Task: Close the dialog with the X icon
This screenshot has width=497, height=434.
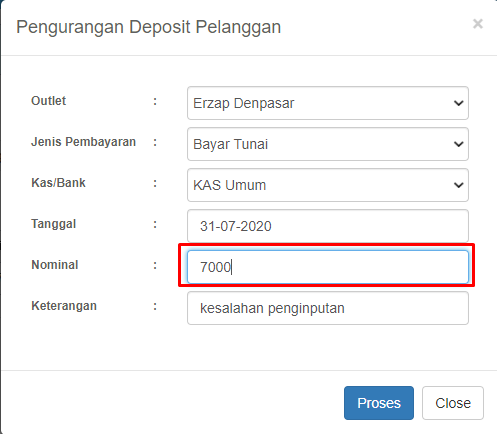Action: pos(478,24)
